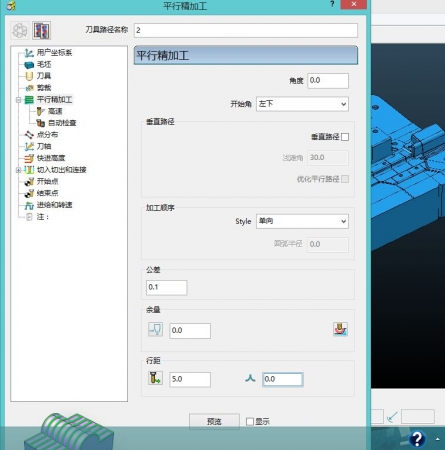Image resolution: width=445 pixels, height=450 pixels.
Task: Open the 开始角 start corner dropdown (左下)
Action: pos(302,104)
